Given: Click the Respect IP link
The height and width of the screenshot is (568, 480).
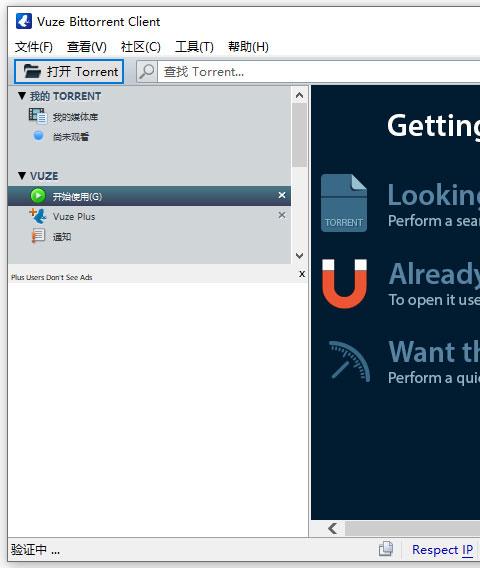Looking at the screenshot, I should click(x=443, y=550).
